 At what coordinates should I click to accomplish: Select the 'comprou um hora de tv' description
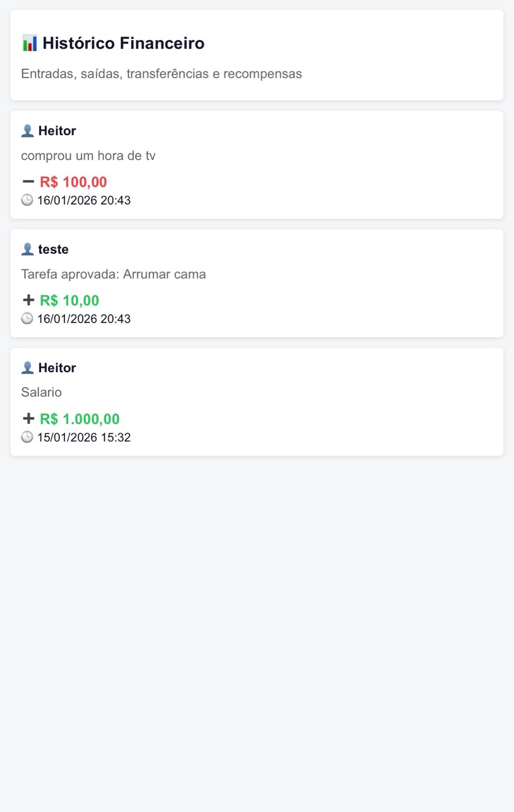(x=88, y=156)
